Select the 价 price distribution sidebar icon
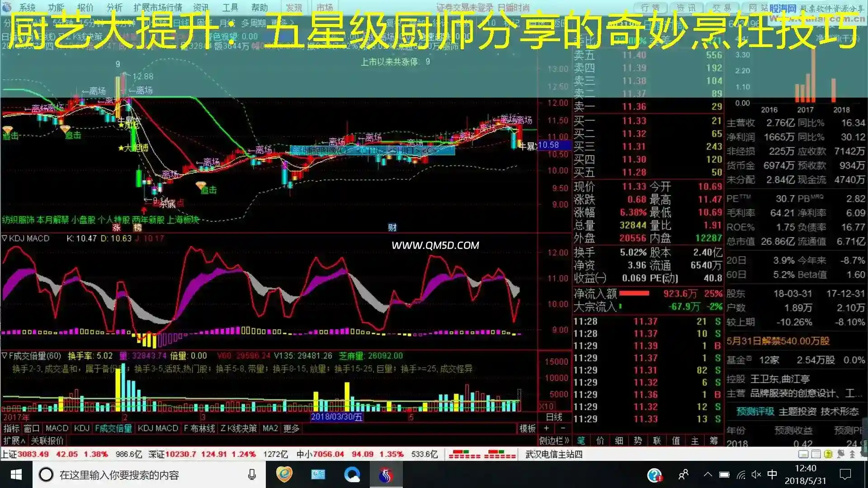The height and width of the screenshot is (488, 868). (600, 441)
